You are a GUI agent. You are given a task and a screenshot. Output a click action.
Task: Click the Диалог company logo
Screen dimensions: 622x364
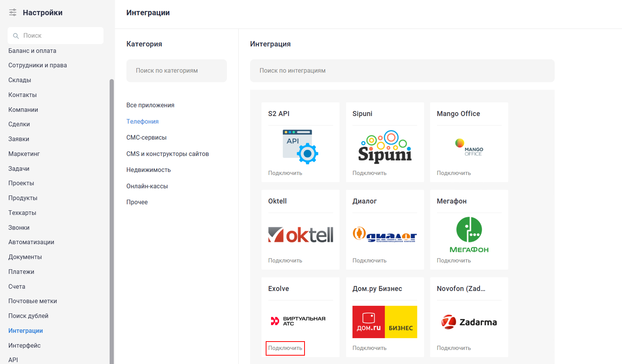click(x=385, y=235)
